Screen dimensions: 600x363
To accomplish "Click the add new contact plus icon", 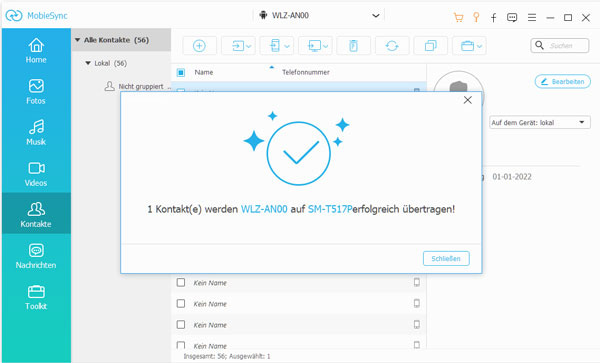I will tap(199, 46).
